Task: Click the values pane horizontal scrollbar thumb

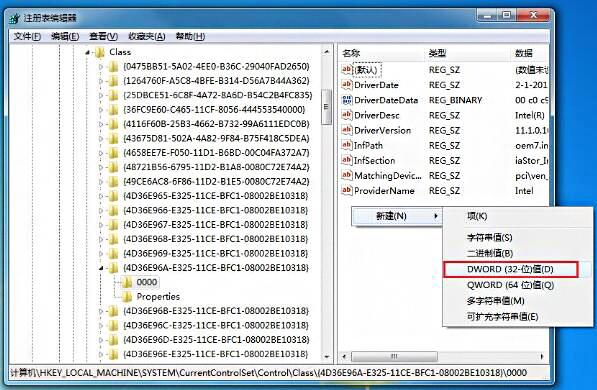Action: coord(394,356)
